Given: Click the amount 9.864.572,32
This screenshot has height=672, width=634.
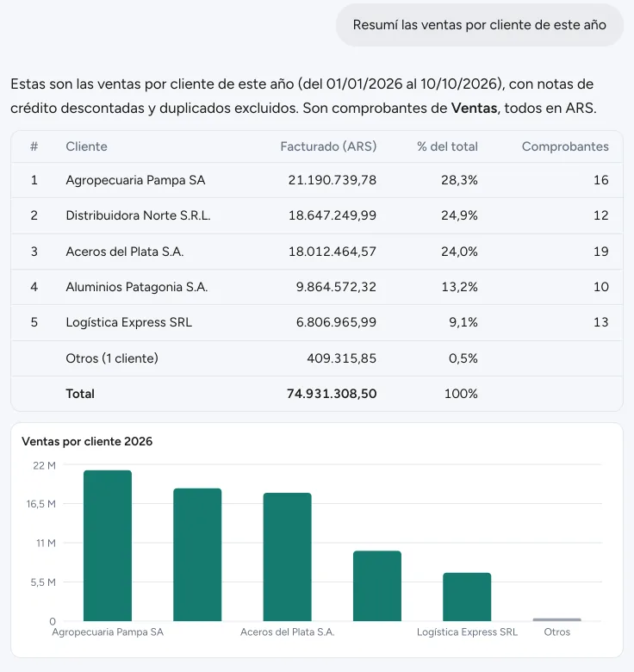Looking at the screenshot, I should 336,287.
